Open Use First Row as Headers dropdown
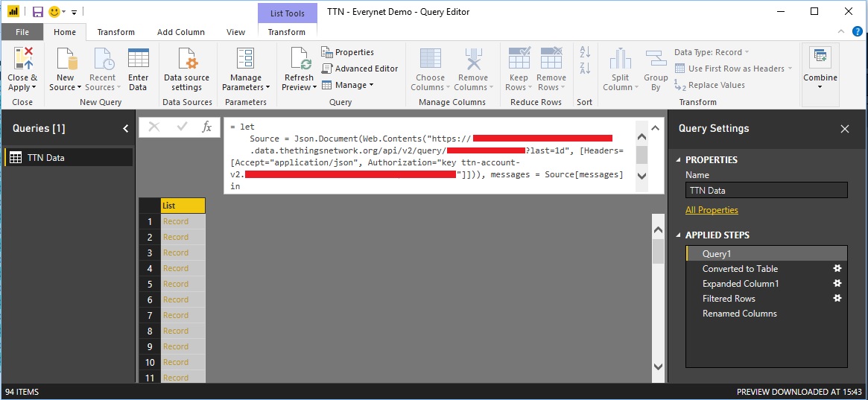 point(734,69)
